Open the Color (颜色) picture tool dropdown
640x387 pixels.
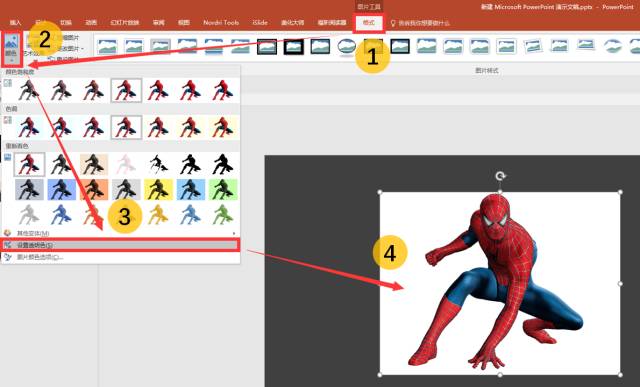[11, 48]
